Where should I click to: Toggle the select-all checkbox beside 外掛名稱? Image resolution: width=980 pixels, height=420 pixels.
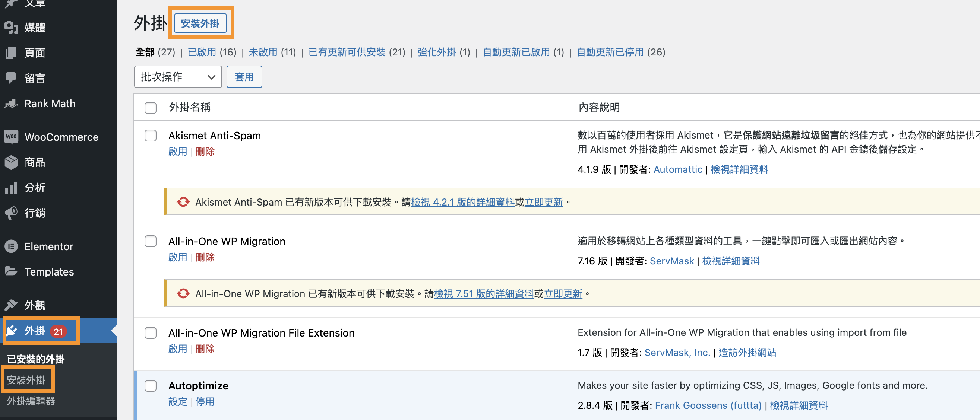(x=150, y=108)
